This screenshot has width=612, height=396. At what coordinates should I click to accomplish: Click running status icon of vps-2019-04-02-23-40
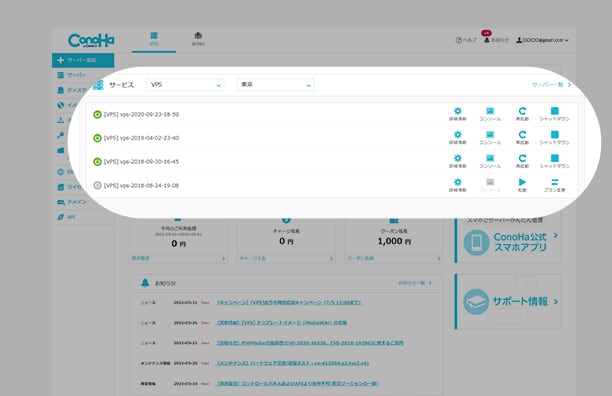(97, 138)
